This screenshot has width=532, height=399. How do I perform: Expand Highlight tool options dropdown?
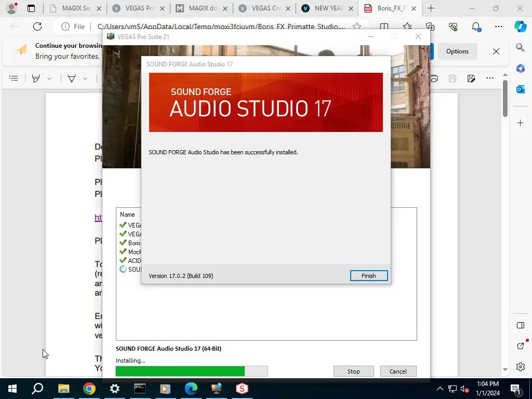49,79
